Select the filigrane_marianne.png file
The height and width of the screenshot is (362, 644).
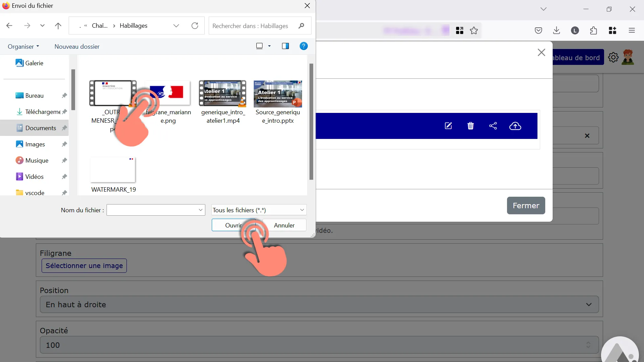tap(168, 102)
